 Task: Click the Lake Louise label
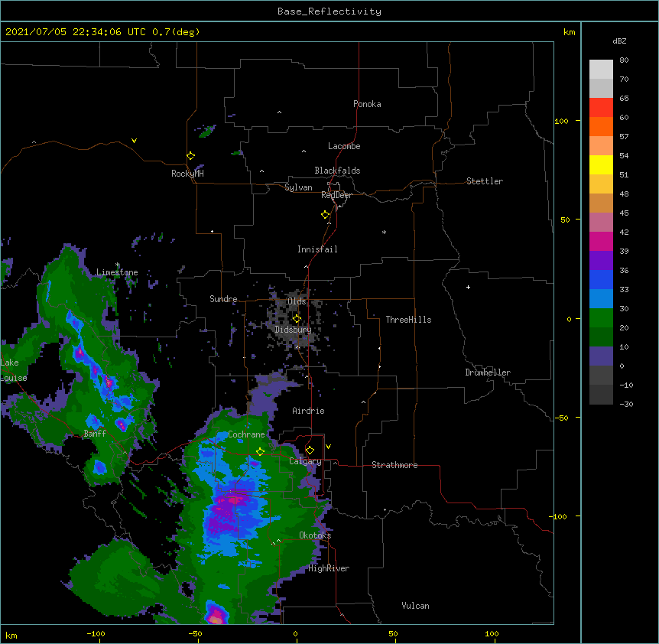click(14, 370)
